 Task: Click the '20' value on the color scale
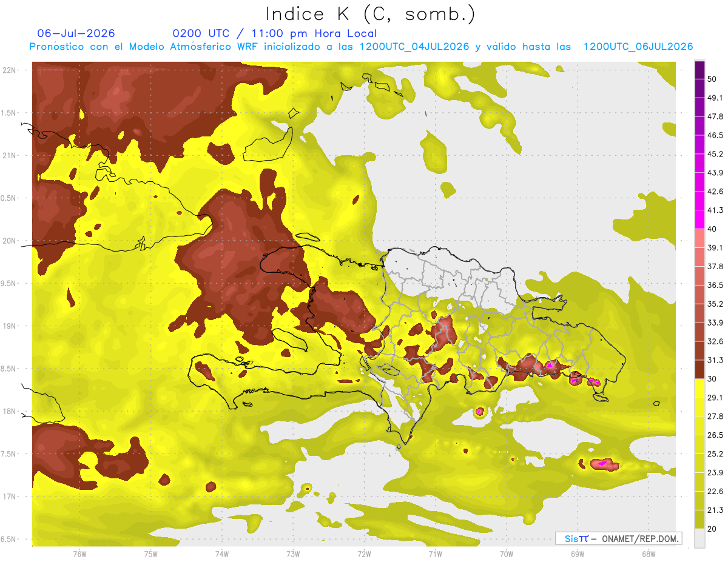point(712,529)
